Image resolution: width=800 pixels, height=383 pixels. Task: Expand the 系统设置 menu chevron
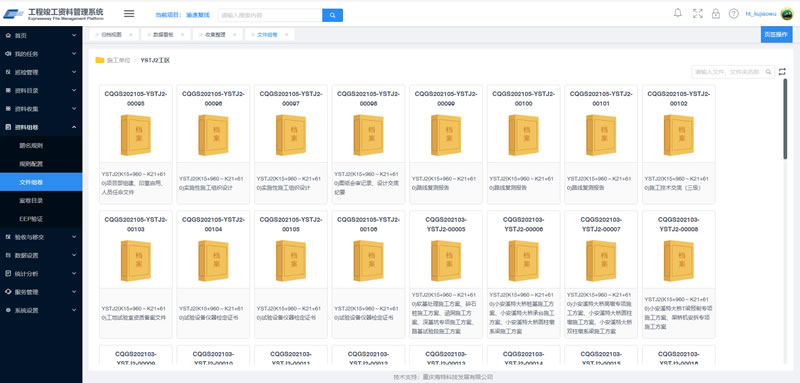point(74,310)
